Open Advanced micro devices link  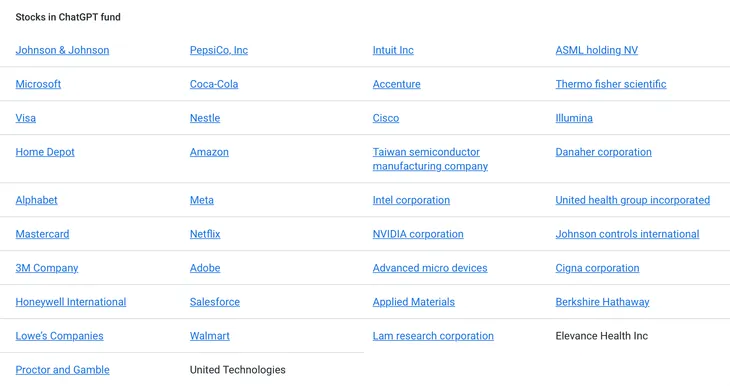430,268
